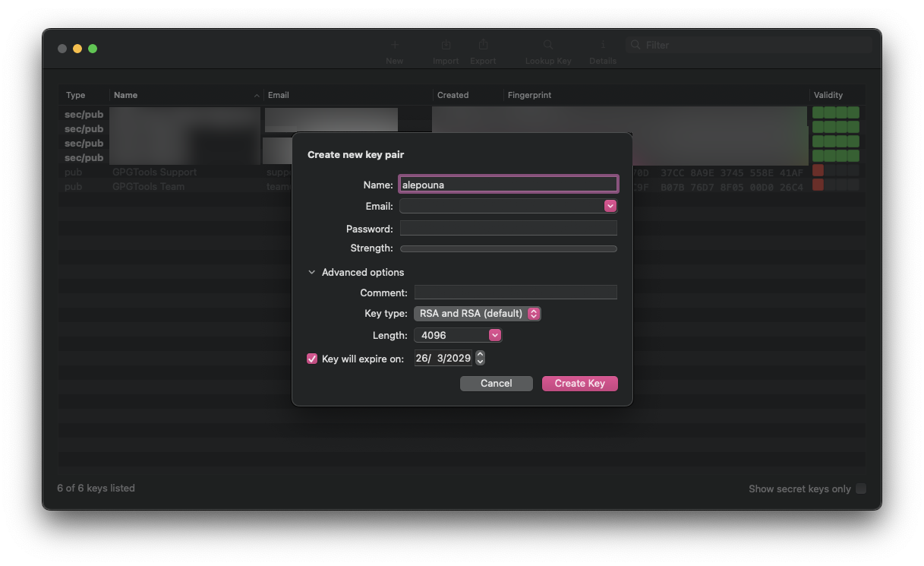Click the New key toolbar icon
Viewport: 924px width, 566px height.
tap(394, 46)
